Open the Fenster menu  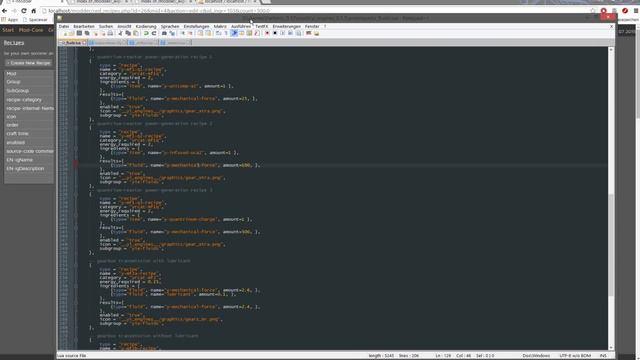point(312,27)
